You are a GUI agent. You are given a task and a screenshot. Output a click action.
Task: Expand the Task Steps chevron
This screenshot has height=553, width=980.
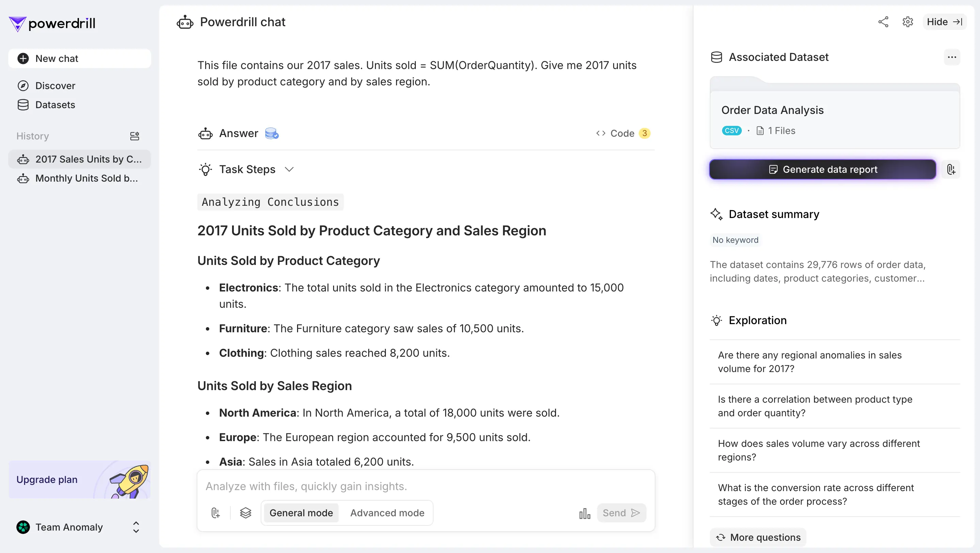[x=289, y=169]
